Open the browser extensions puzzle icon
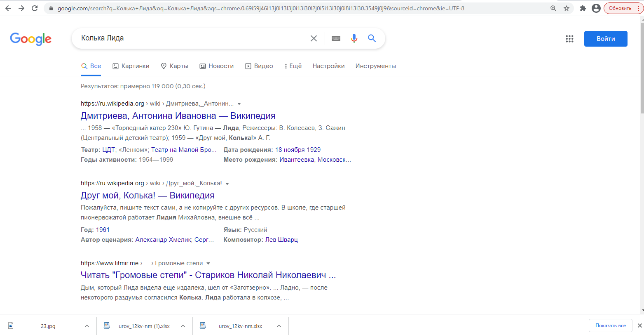The width and height of the screenshot is (644, 335). pos(583,8)
